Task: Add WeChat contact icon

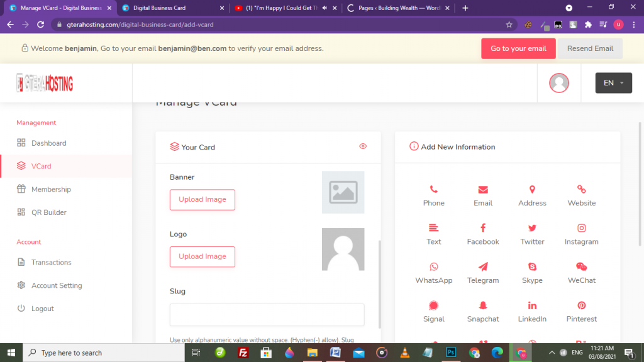Action: [582, 266]
